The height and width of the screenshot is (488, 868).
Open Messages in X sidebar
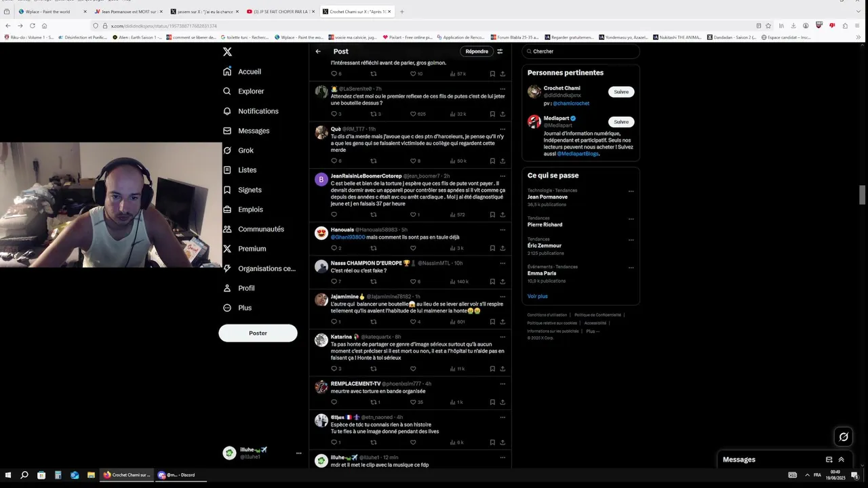tap(247, 131)
